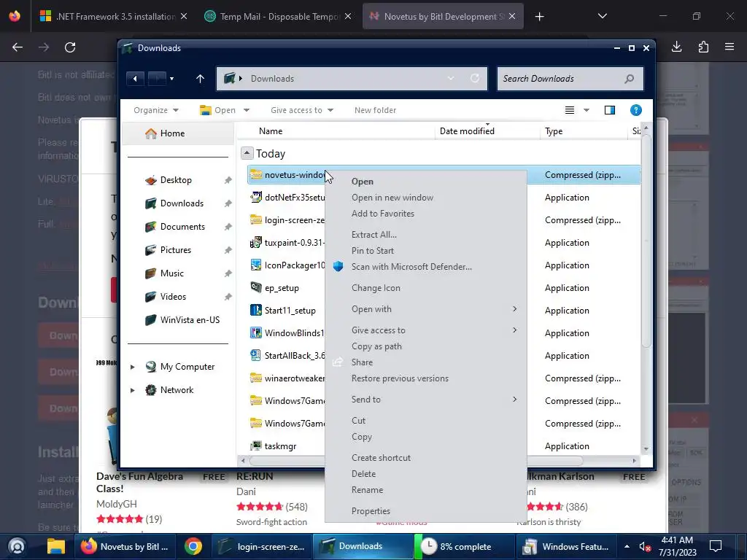
Task: Click the Downloads address bar
Action: pyautogui.click(x=352, y=79)
